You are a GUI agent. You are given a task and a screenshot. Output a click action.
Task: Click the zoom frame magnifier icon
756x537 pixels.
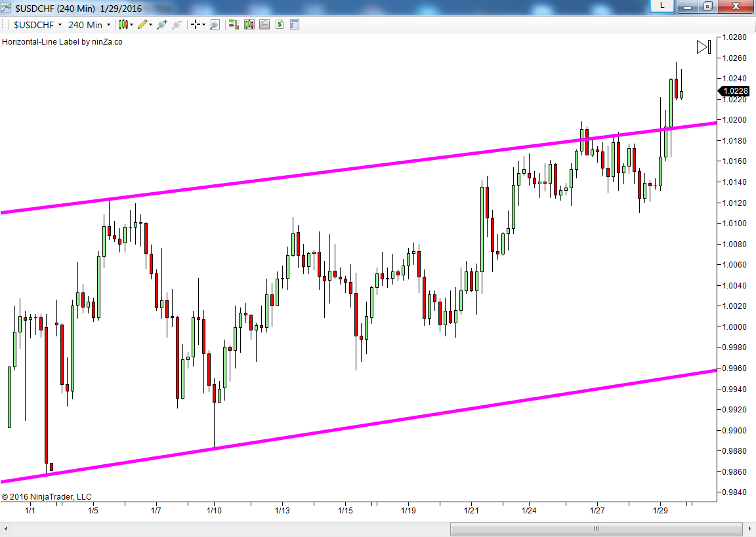(x=215, y=24)
